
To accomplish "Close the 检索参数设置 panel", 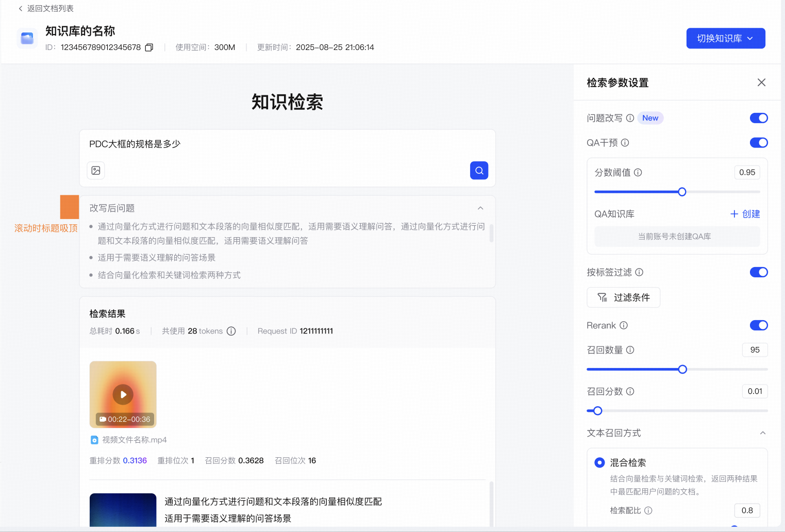I will click(x=761, y=82).
